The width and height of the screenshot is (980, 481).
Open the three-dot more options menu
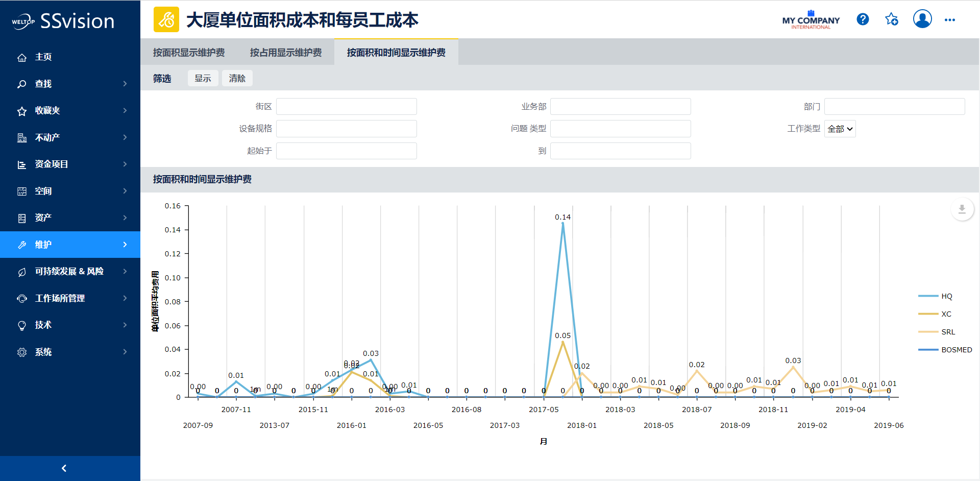click(x=949, y=20)
